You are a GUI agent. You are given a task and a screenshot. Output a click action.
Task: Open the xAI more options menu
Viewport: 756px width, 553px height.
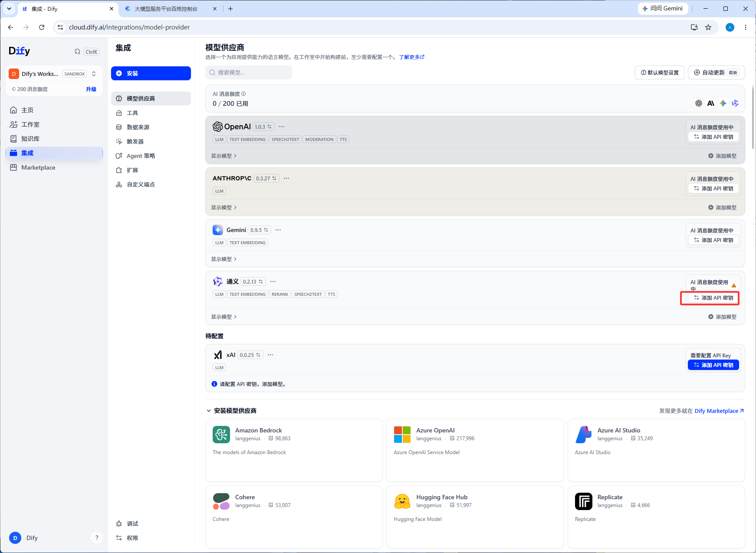click(x=270, y=355)
